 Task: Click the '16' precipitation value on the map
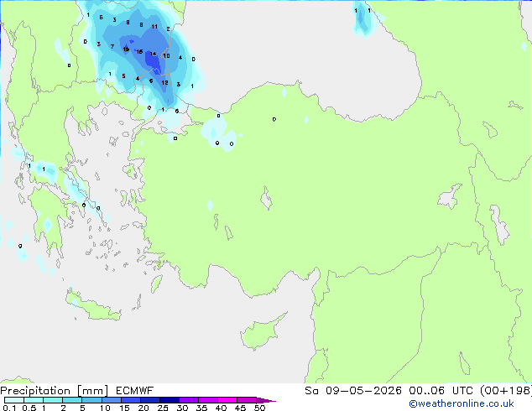tap(139, 51)
